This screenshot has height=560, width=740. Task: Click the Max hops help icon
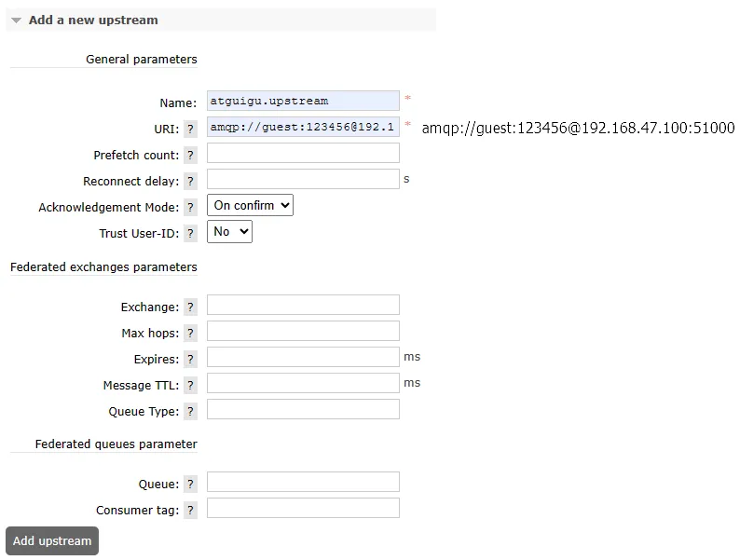(190, 334)
